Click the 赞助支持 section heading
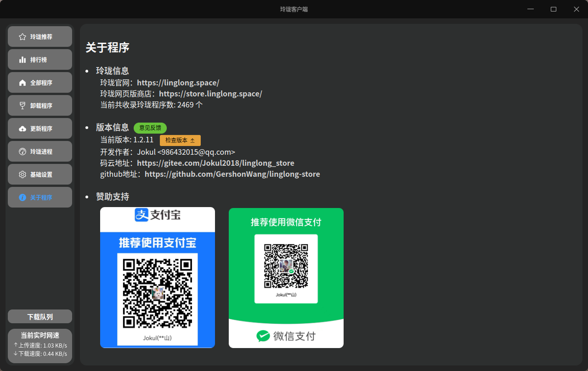This screenshot has width=588, height=371. [x=113, y=197]
